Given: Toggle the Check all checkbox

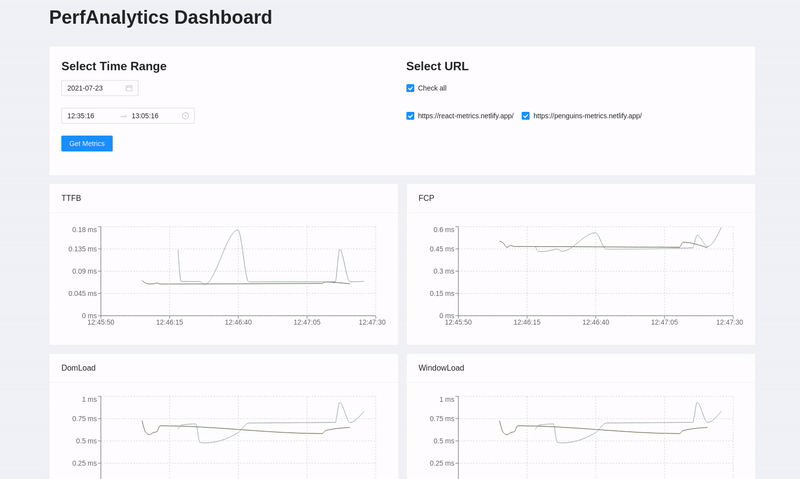Looking at the screenshot, I should point(410,88).
